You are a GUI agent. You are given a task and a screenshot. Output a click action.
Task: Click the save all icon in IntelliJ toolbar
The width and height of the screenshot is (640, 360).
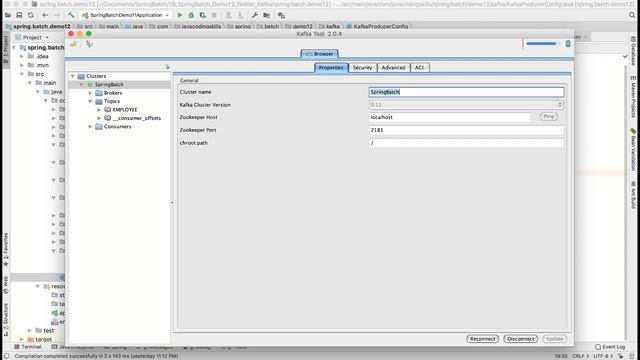click(19, 15)
